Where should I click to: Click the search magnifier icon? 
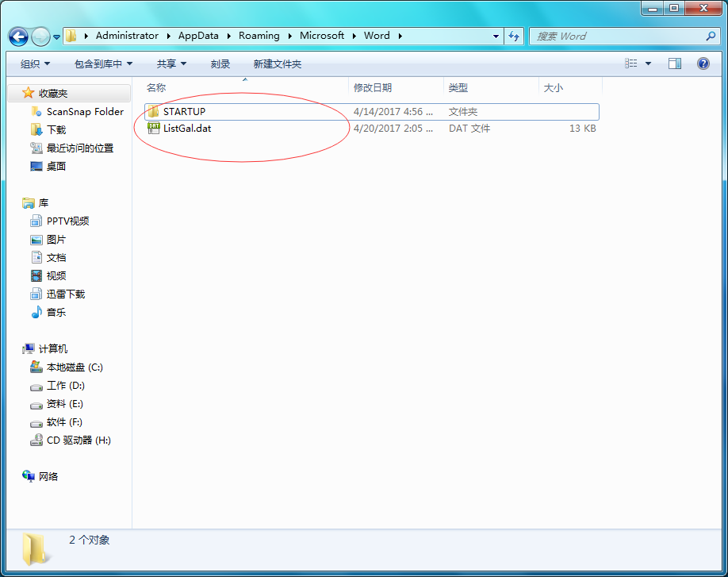(711, 36)
